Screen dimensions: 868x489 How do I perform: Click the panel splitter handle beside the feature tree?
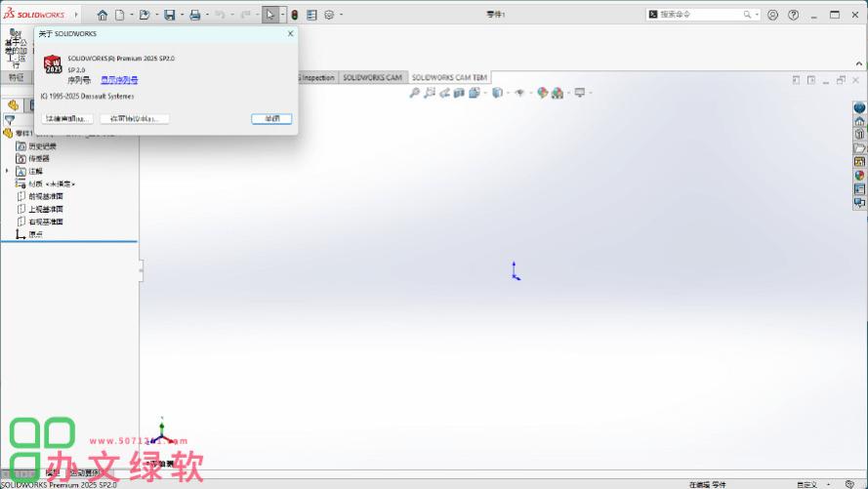(x=141, y=270)
